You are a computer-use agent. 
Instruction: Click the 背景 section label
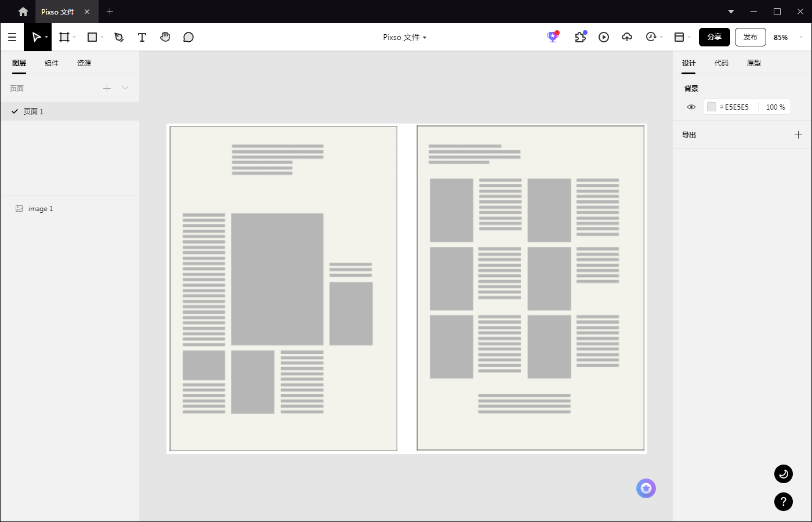691,88
